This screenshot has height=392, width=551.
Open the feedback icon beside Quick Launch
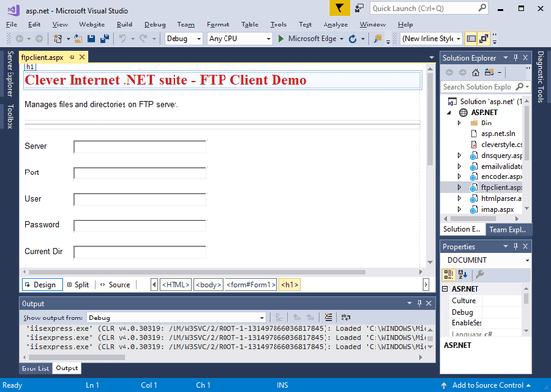pyautogui.click(x=359, y=8)
